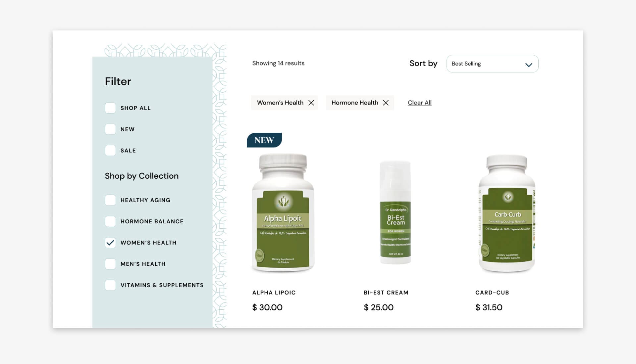This screenshot has height=364, width=636.
Task: Click the Alpha Lipoic product title
Action: tap(274, 293)
